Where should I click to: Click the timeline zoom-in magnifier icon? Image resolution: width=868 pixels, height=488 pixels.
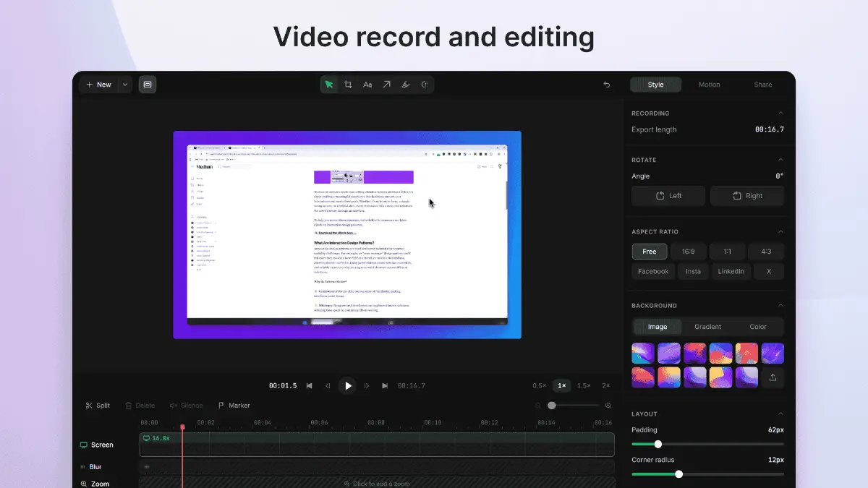(x=608, y=406)
